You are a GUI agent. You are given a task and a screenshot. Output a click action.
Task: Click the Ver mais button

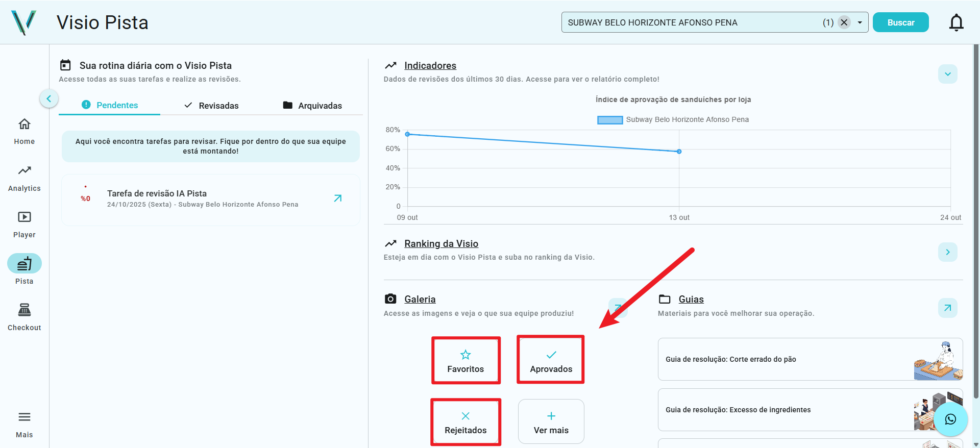point(551,422)
